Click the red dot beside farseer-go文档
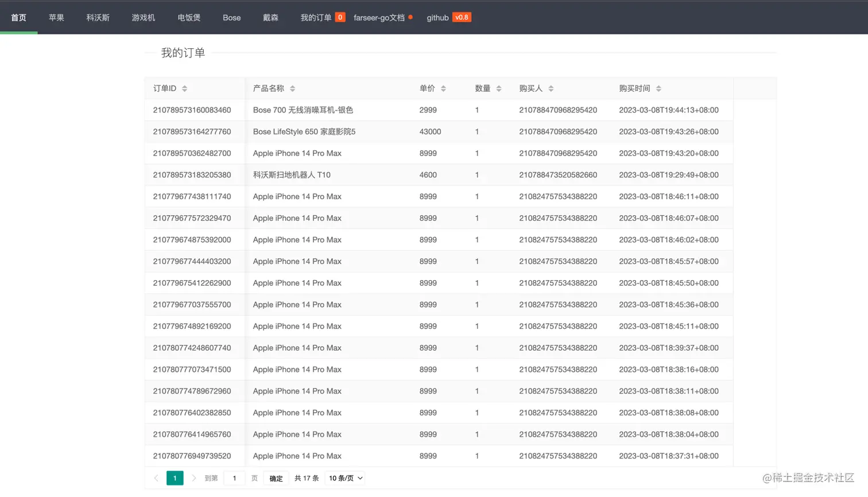This screenshot has width=868, height=497. [410, 17]
